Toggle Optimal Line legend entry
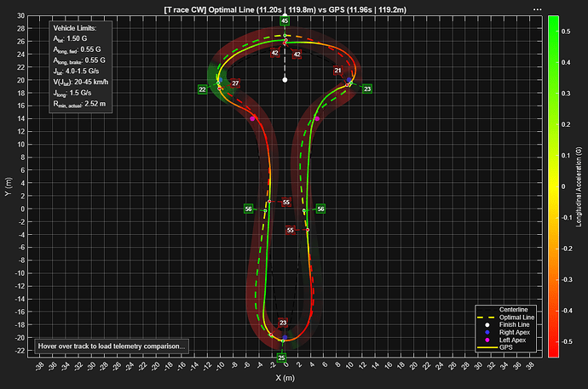Viewport: 588px width, 389px height. click(505, 317)
